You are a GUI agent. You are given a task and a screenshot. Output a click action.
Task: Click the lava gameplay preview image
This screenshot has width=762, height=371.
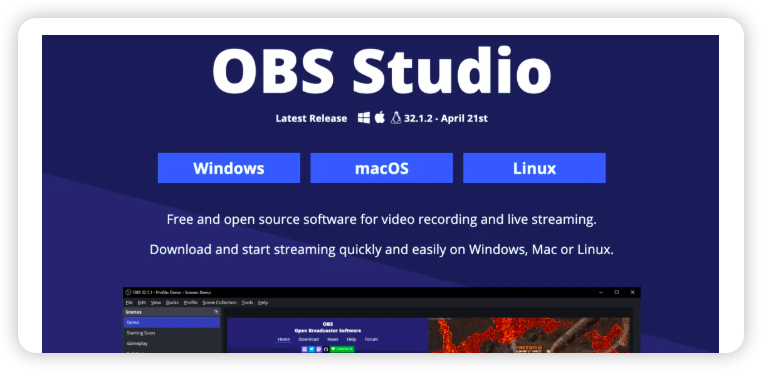tap(529, 336)
